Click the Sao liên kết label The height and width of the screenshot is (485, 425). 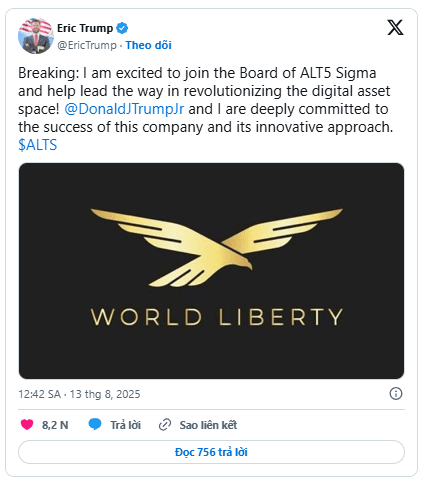pyautogui.click(x=208, y=425)
